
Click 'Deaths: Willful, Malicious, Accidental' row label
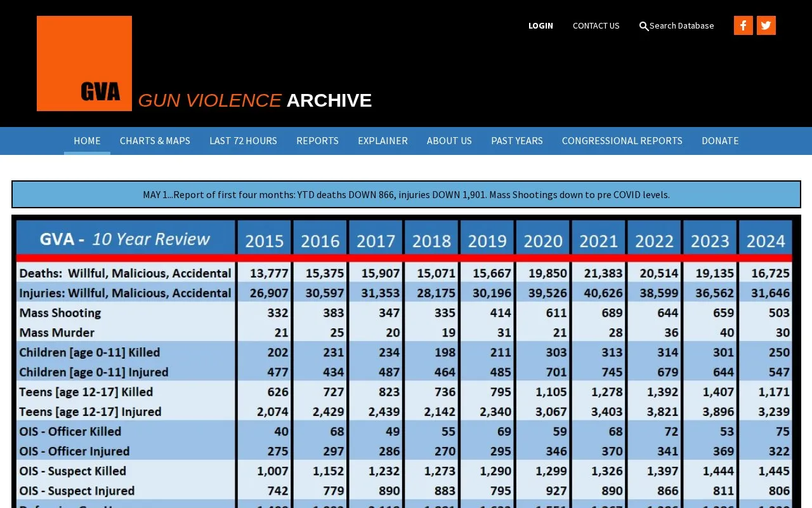click(125, 273)
